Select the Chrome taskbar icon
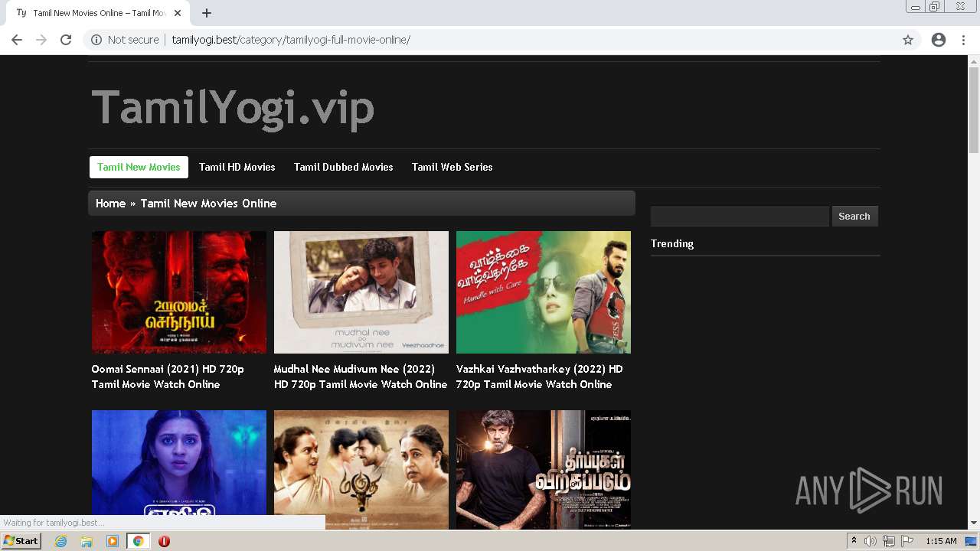The height and width of the screenshot is (551, 980). pos(138,541)
